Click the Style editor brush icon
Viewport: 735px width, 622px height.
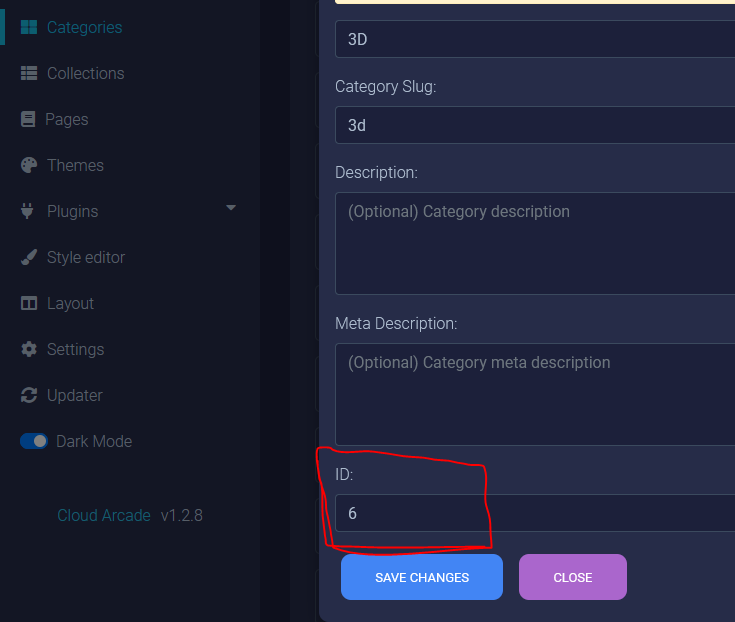tap(29, 257)
